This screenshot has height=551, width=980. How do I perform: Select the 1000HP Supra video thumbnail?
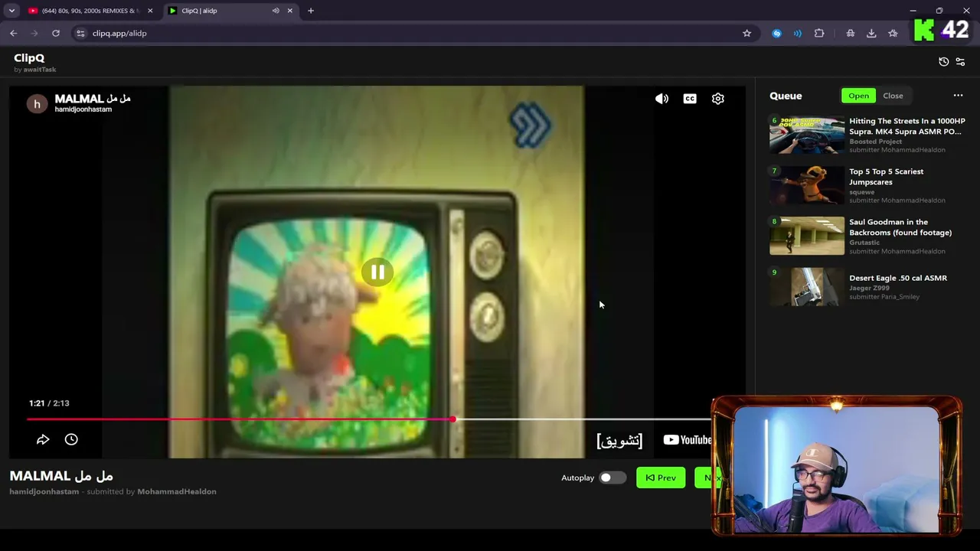[x=807, y=135]
